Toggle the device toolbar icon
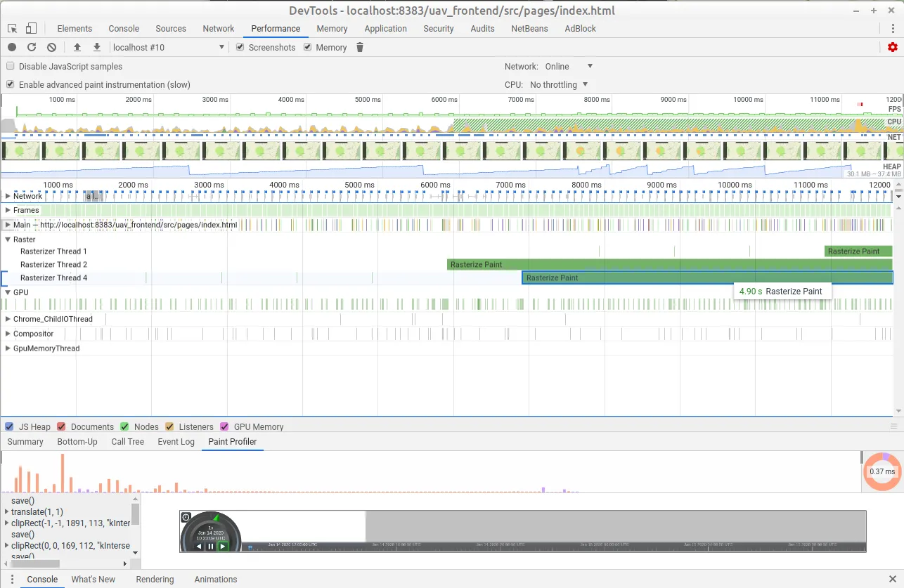 click(31, 29)
